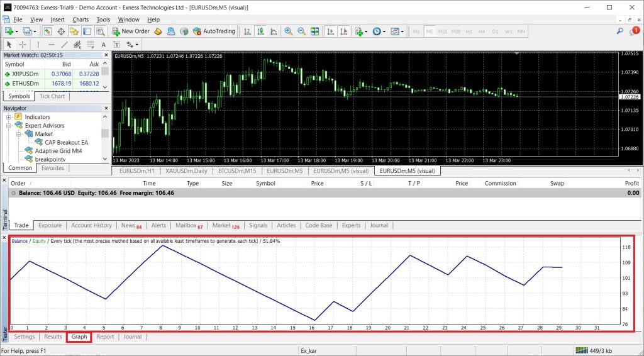The height and width of the screenshot is (356, 644).
Task: Toggle chart shift button
Action: click(344, 31)
